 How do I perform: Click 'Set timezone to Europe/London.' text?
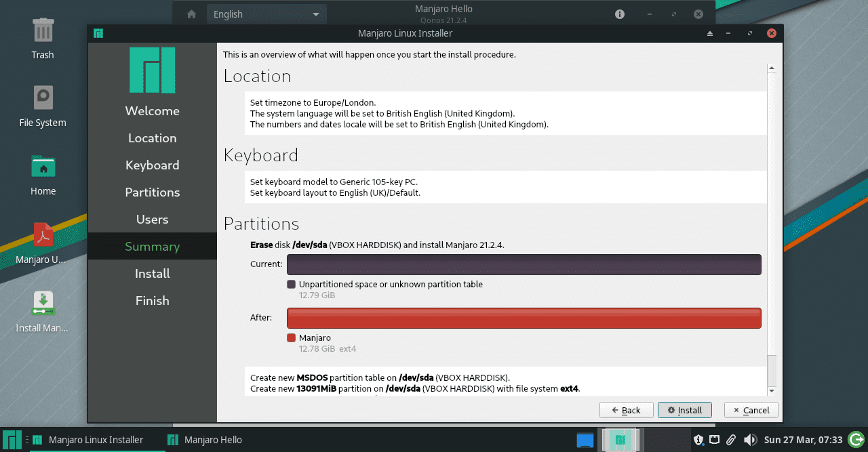pos(313,102)
